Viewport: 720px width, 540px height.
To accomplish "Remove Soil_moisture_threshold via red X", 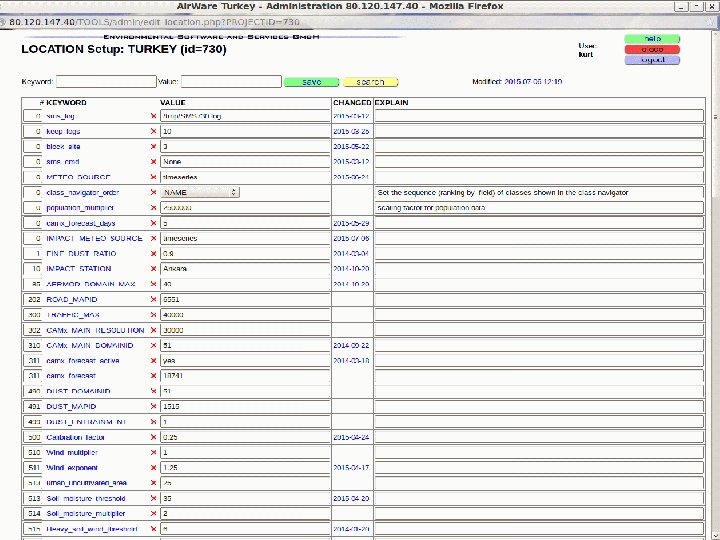I will (153, 498).
